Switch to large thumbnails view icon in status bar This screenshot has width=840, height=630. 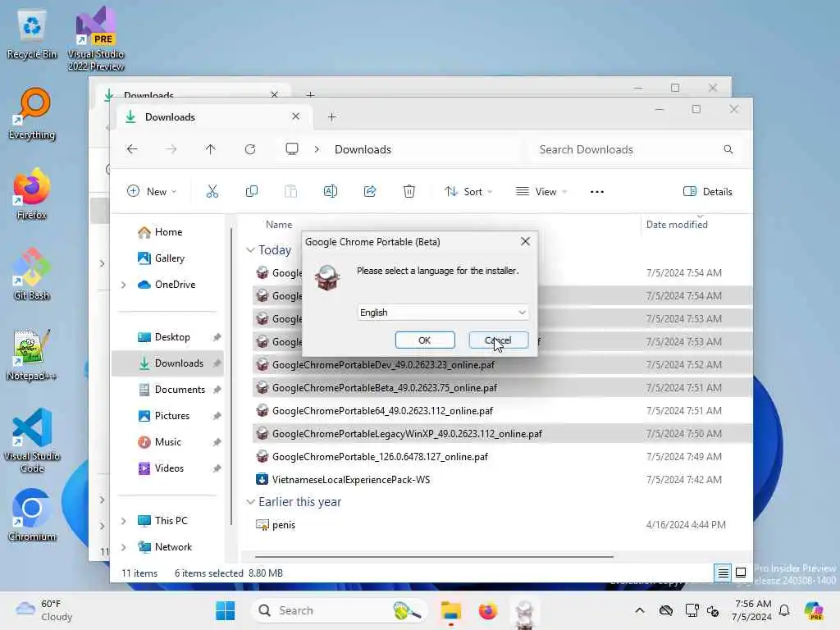[x=741, y=573]
